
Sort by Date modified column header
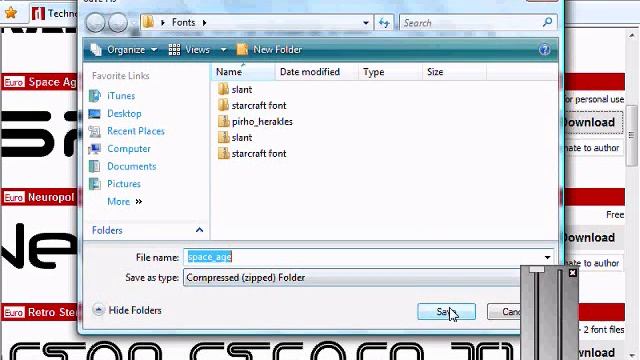tap(317, 72)
